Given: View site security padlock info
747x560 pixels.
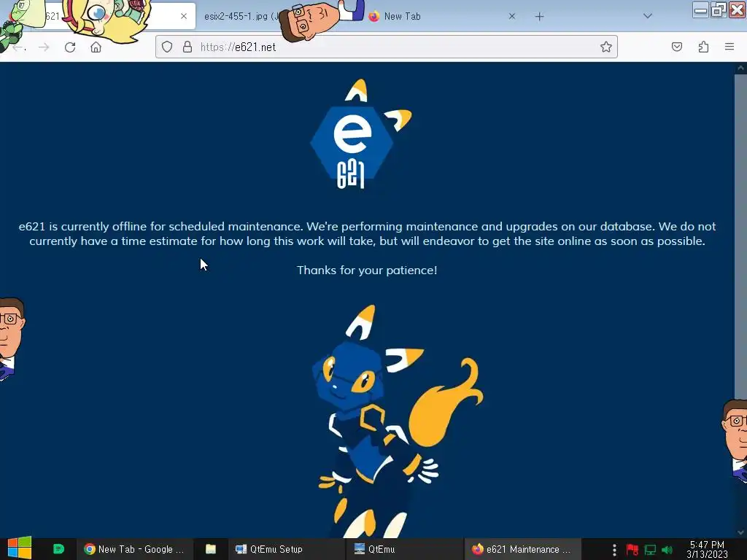Looking at the screenshot, I should coord(187,47).
